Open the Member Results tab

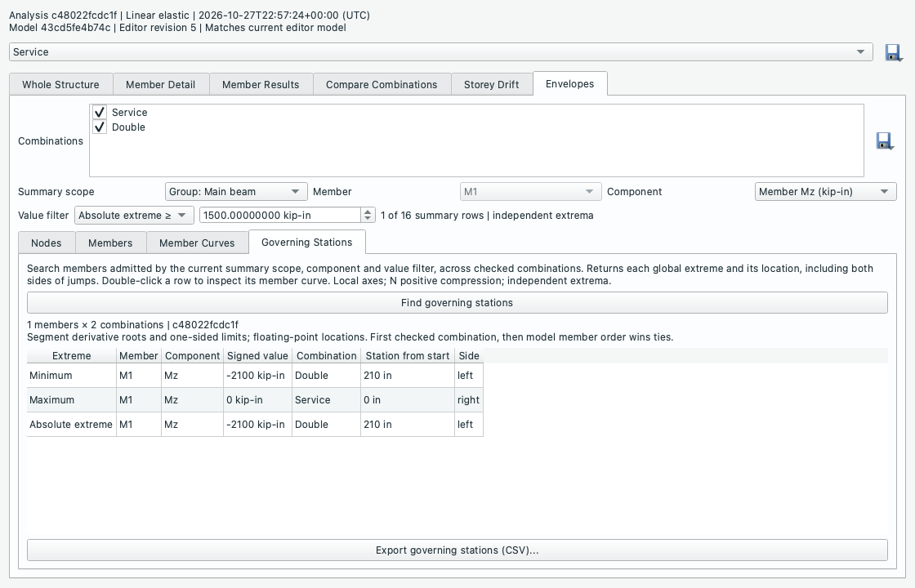click(261, 85)
